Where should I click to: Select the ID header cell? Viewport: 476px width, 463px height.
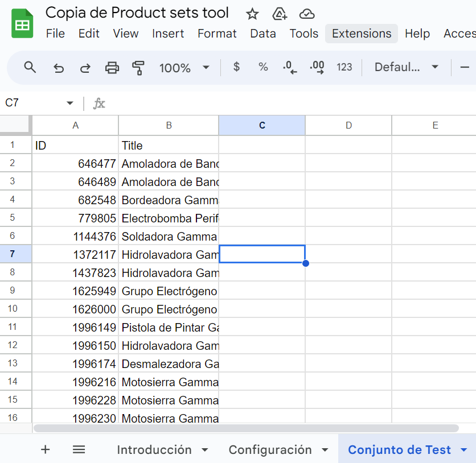(x=75, y=145)
